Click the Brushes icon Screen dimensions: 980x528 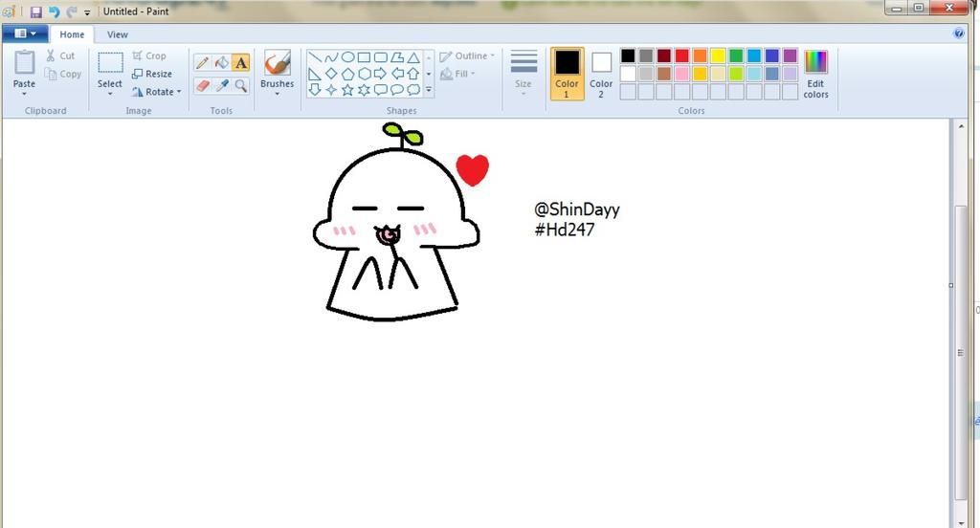click(x=277, y=63)
